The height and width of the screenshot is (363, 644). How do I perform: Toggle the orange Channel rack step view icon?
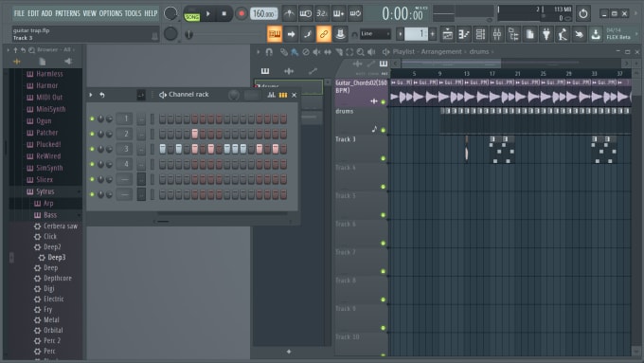tap(283, 95)
